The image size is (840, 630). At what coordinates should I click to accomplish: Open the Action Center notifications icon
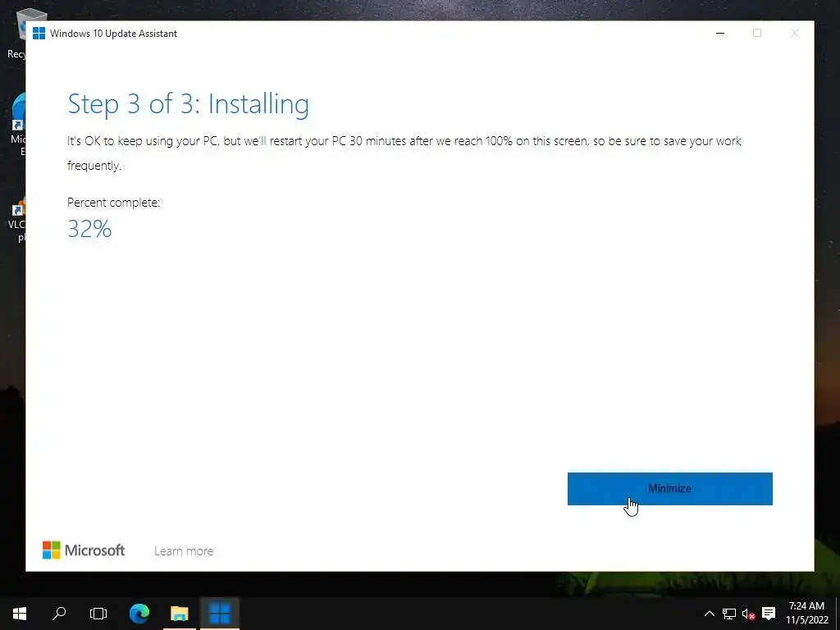tap(769, 614)
